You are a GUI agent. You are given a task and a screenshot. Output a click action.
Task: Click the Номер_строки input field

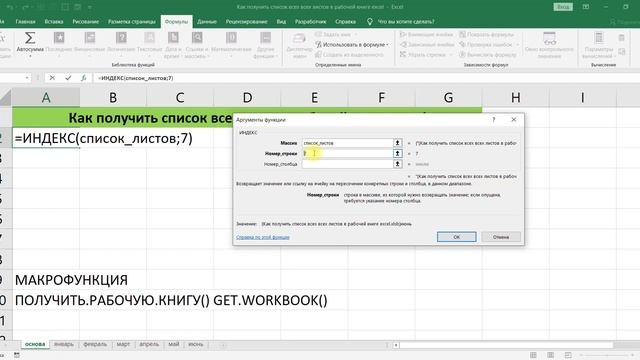[x=347, y=153]
